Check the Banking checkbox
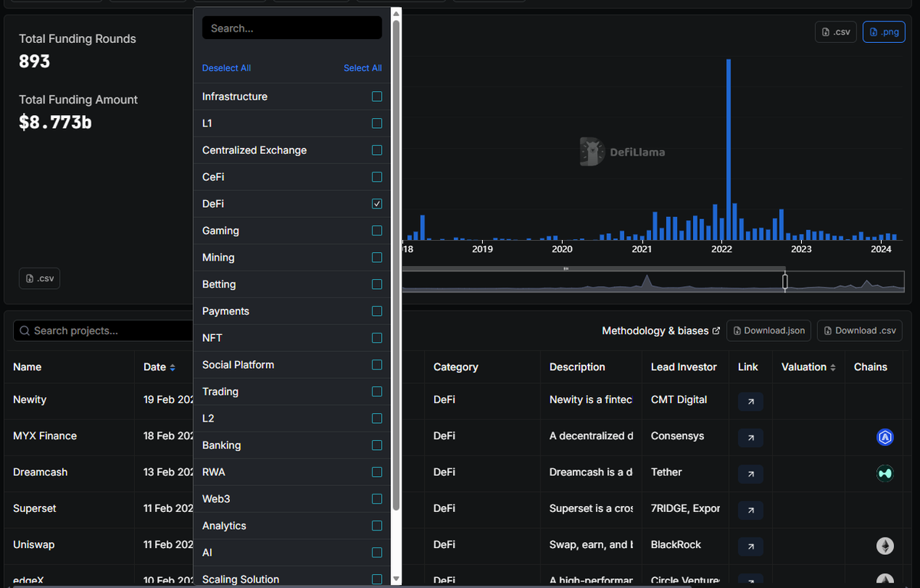920x588 pixels. tap(376, 445)
